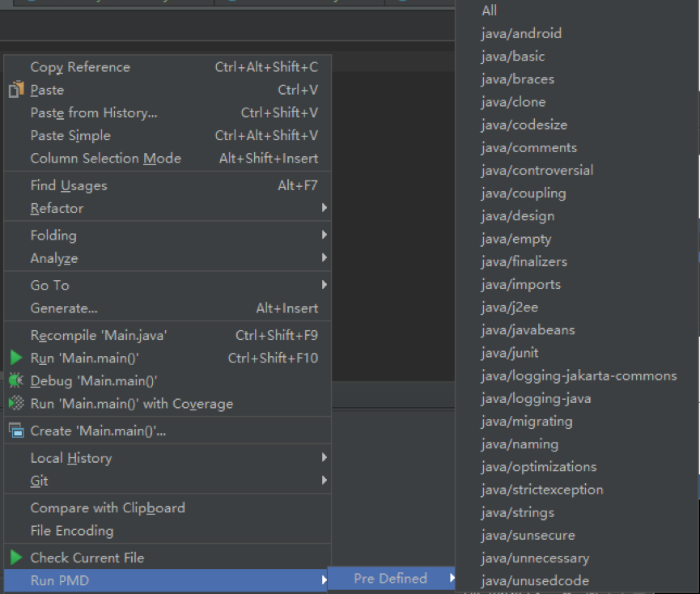Click the Debug bug icon
Screen dimensions: 700x594
tap(16, 380)
